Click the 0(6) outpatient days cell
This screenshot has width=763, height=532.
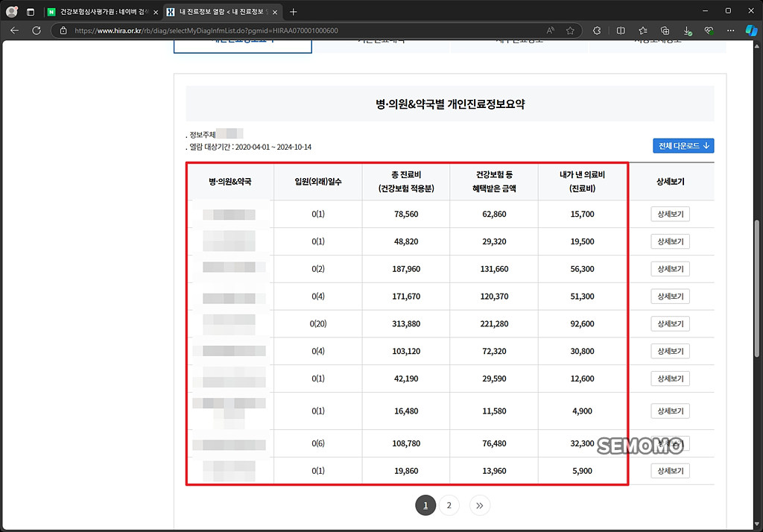point(317,443)
